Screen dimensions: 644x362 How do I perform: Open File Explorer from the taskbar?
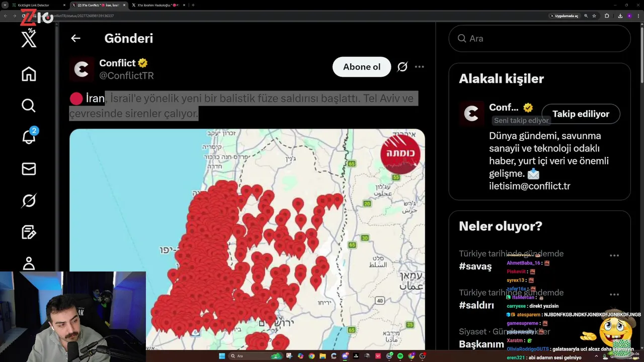323,356
